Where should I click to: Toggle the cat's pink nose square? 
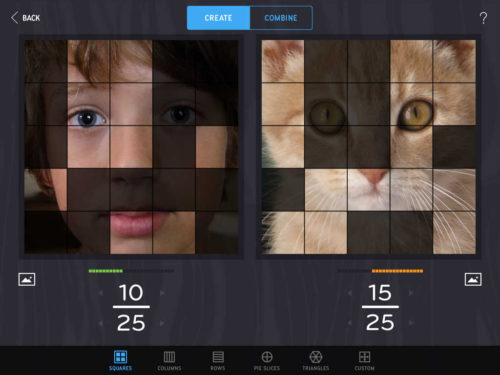point(369,190)
